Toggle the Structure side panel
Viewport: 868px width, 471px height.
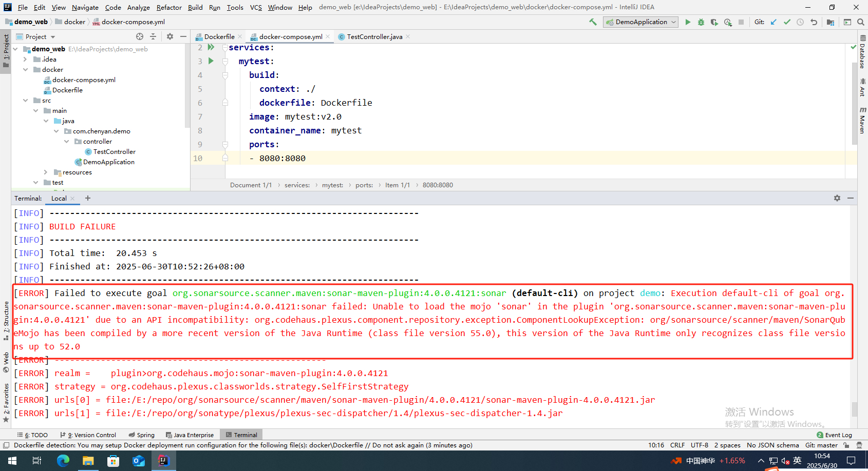point(6,321)
